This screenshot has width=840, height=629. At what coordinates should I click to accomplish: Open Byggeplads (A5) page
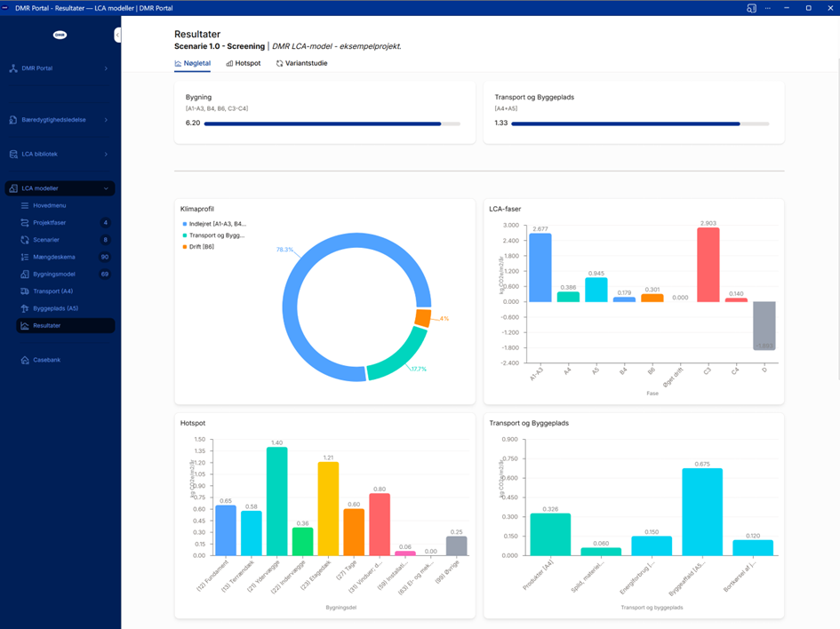point(55,308)
